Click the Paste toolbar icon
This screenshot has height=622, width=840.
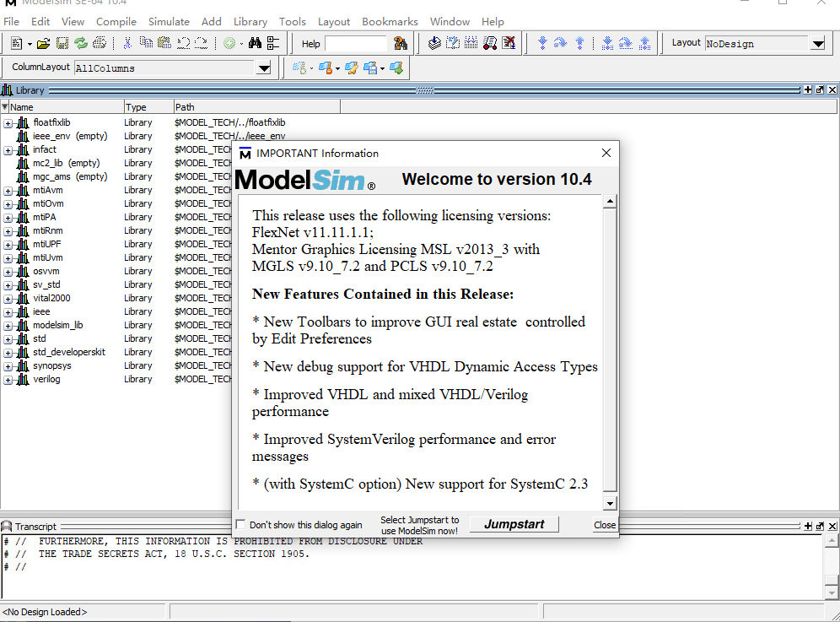point(166,43)
